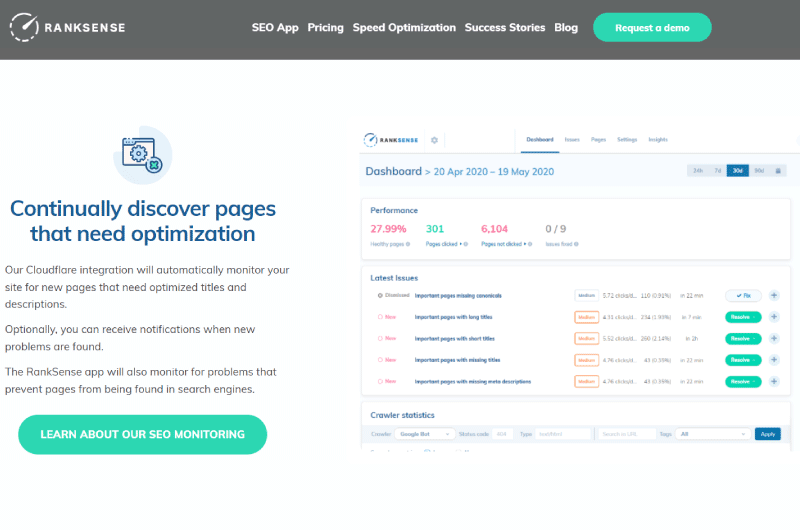Click the 301 pages clicked value
The width and height of the screenshot is (800, 530).
point(435,229)
